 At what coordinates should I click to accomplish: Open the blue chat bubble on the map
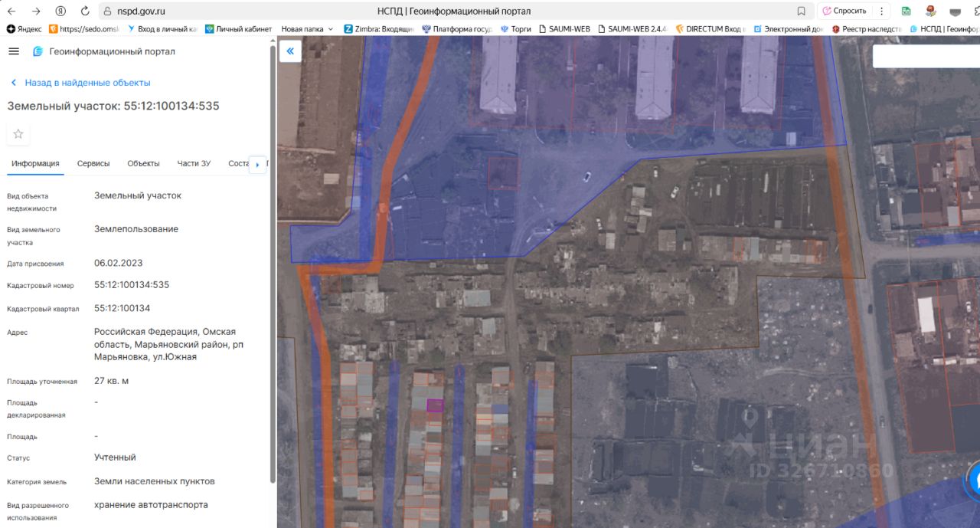[x=974, y=480]
